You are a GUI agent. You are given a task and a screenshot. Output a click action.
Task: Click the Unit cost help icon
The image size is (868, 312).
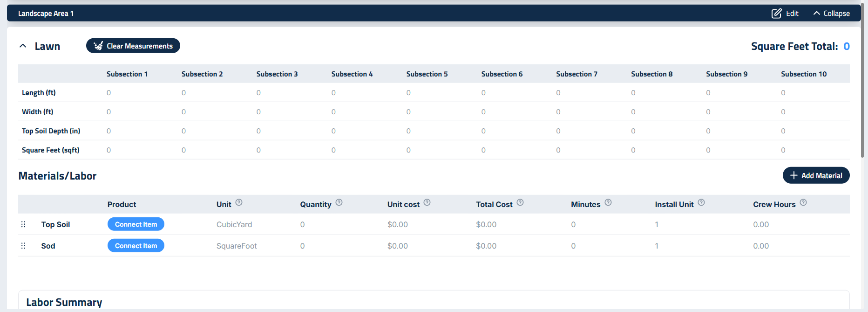click(427, 202)
